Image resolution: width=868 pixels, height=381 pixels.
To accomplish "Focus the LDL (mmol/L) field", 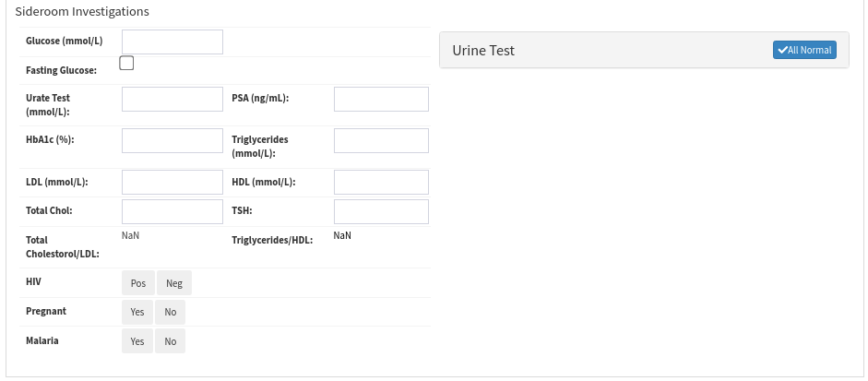I will pos(172,182).
